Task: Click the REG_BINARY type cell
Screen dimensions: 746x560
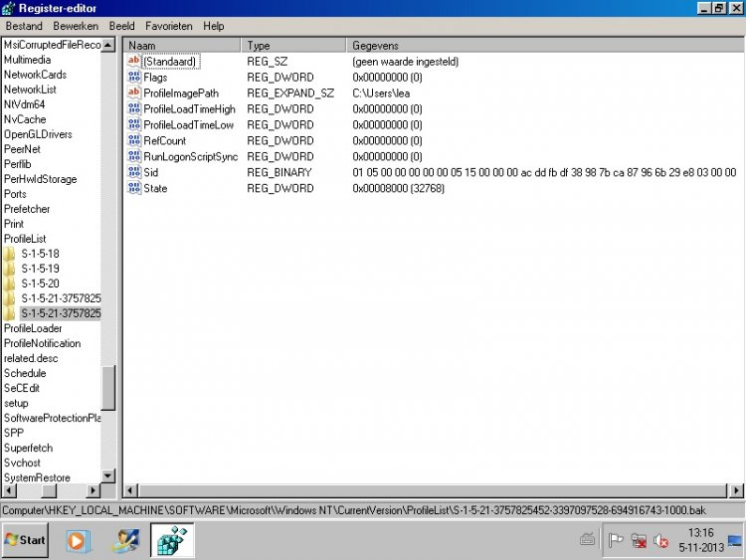Action: pyautogui.click(x=280, y=172)
